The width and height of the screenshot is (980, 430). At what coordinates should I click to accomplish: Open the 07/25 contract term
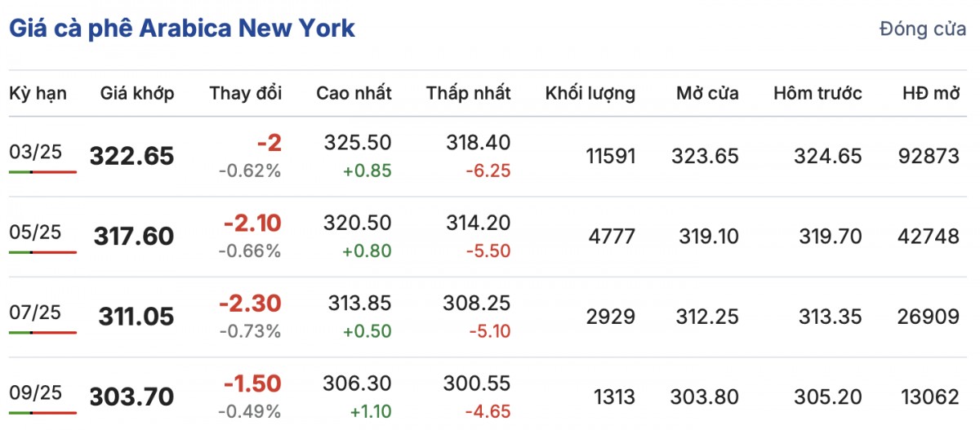35,312
